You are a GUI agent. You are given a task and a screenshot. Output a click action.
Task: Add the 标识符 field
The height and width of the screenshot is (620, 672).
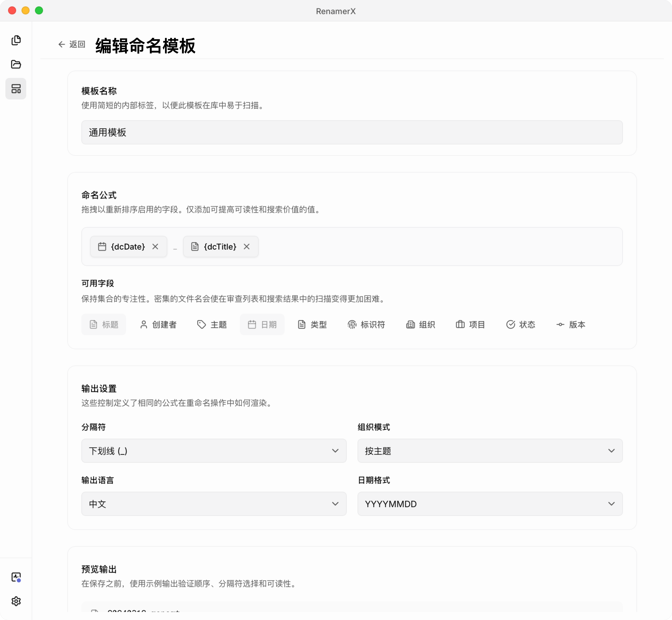click(x=366, y=324)
